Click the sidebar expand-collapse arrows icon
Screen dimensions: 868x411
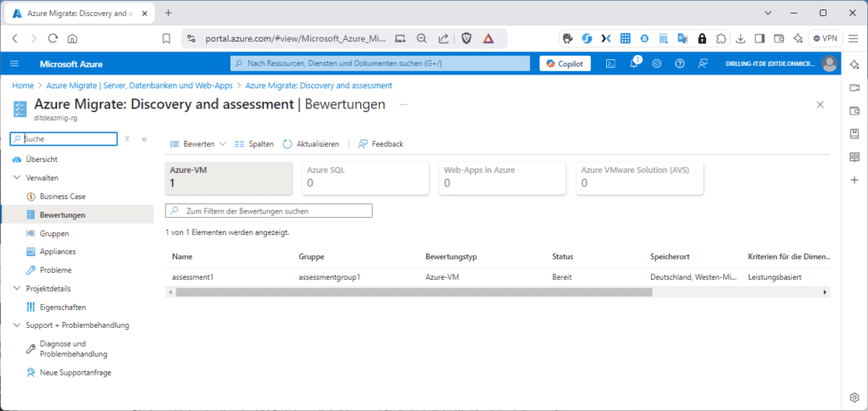(127, 139)
